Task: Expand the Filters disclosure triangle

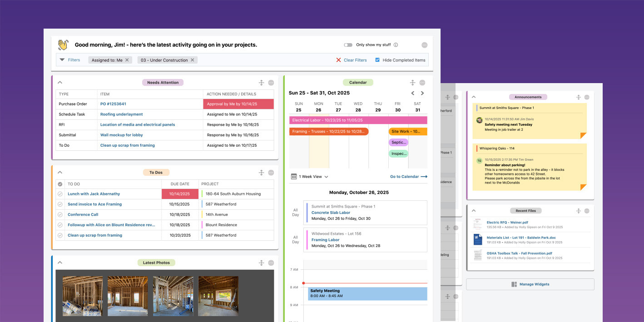Action: 62,60
